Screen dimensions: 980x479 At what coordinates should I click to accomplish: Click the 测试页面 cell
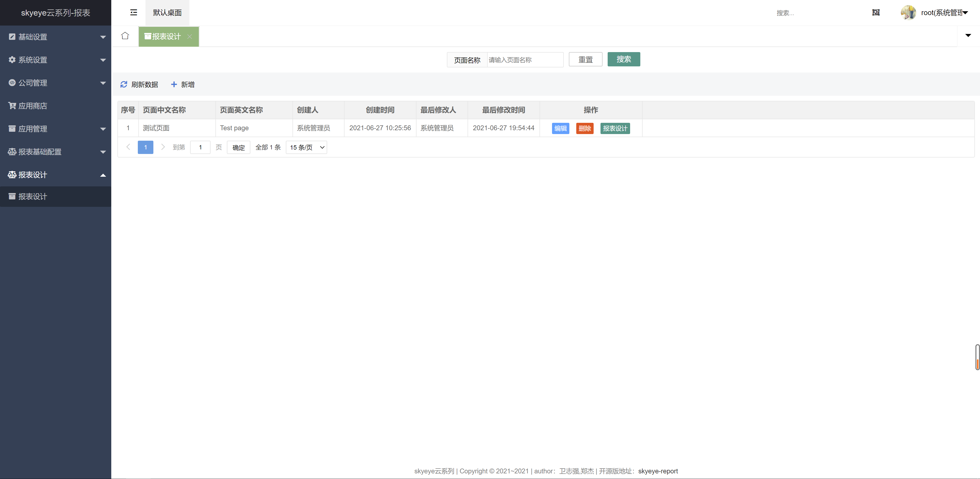[x=177, y=128]
